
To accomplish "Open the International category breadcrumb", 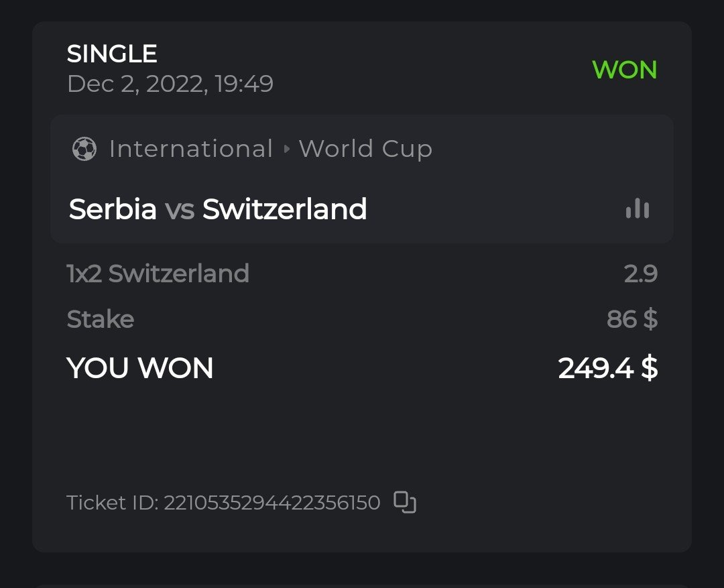I will [x=190, y=149].
